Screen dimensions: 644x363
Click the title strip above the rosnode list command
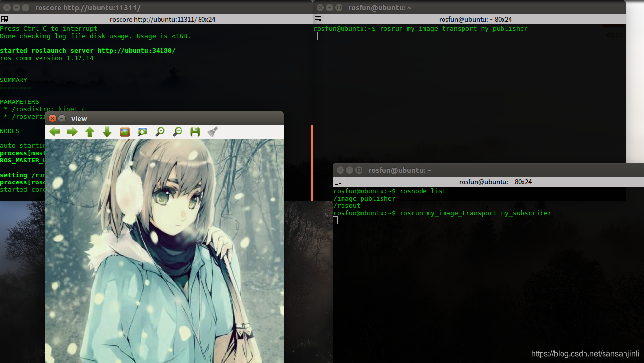pos(494,182)
